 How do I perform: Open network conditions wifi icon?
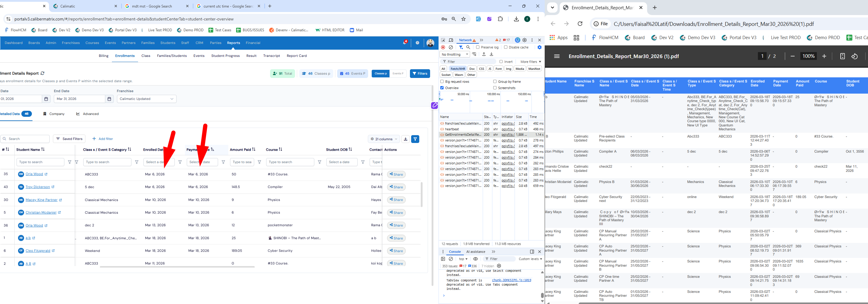tap(474, 54)
